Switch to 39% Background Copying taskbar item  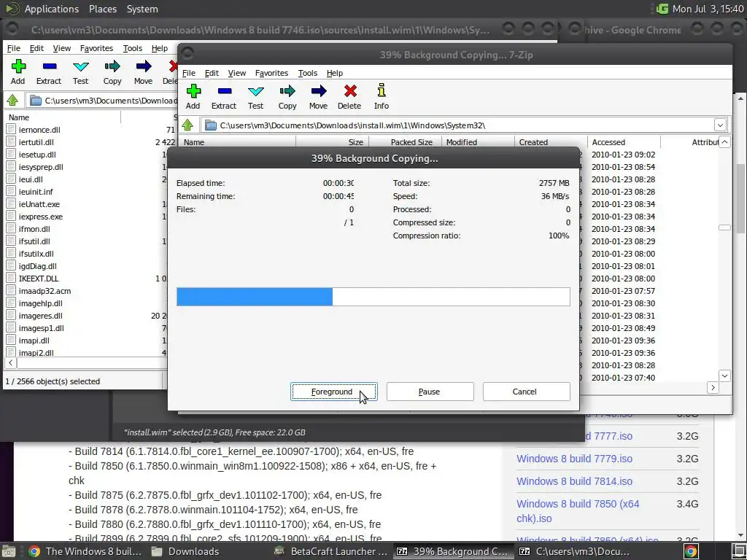pyautogui.click(x=454, y=551)
